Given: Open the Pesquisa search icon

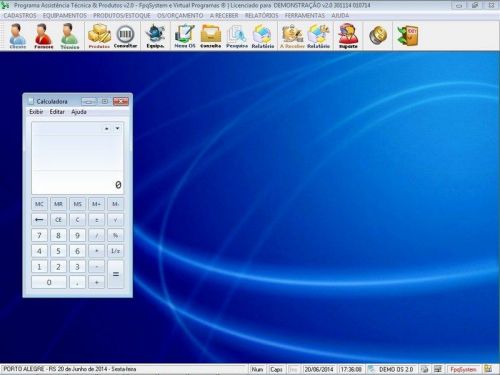Looking at the screenshot, I should click(x=237, y=36).
